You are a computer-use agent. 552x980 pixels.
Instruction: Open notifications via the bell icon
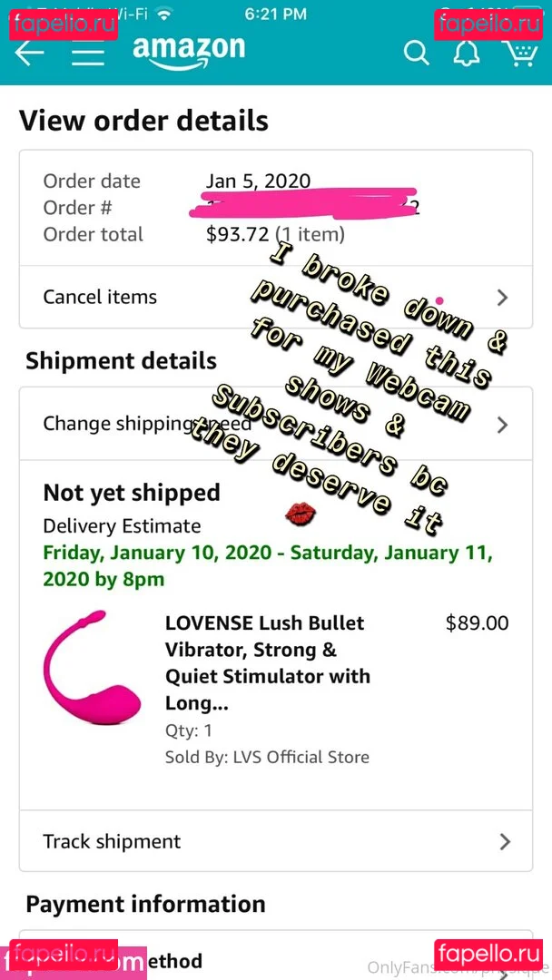(467, 54)
